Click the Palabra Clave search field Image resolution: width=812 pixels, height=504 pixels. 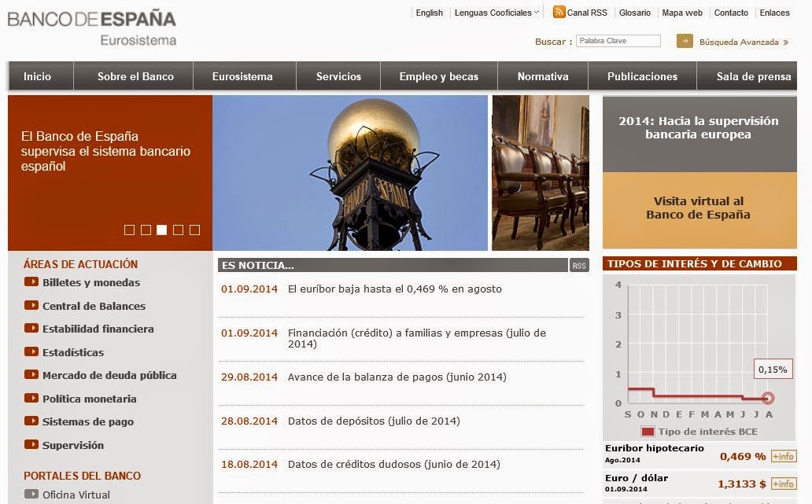pos(618,41)
